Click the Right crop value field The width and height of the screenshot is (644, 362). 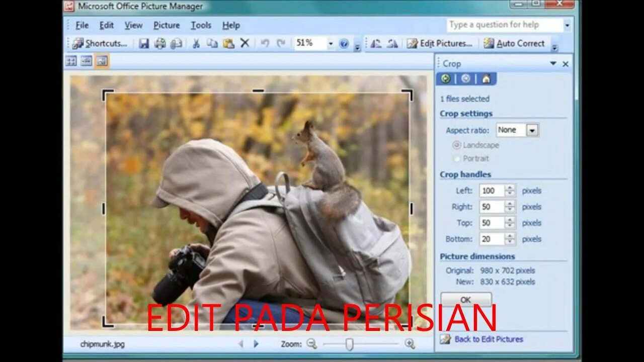[492, 207]
